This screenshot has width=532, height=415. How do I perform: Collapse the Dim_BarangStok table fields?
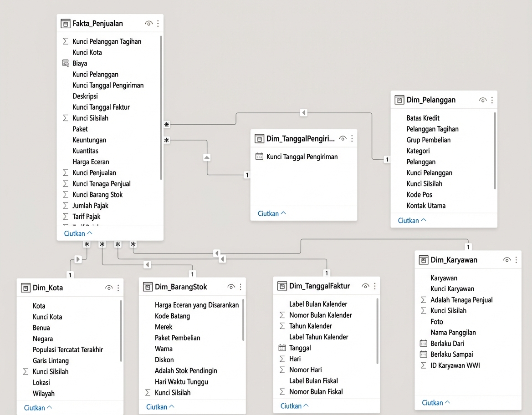[x=160, y=407]
